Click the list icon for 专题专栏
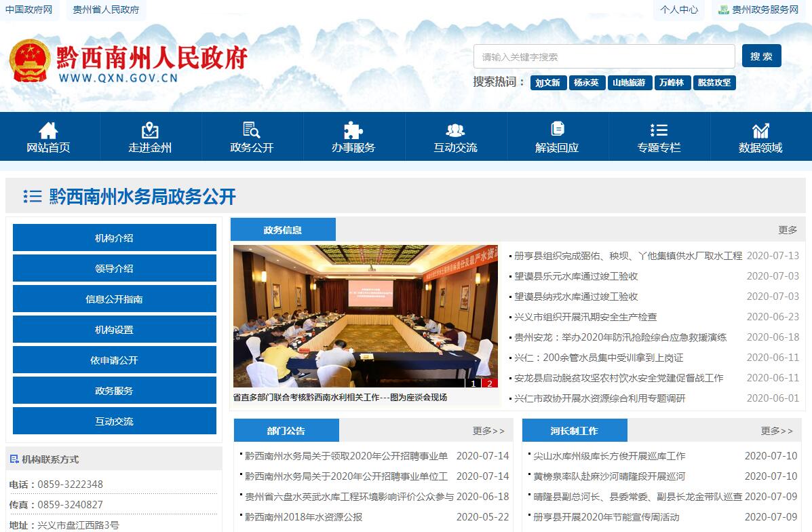The width and height of the screenshot is (812, 532). click(x=659, y=130)
